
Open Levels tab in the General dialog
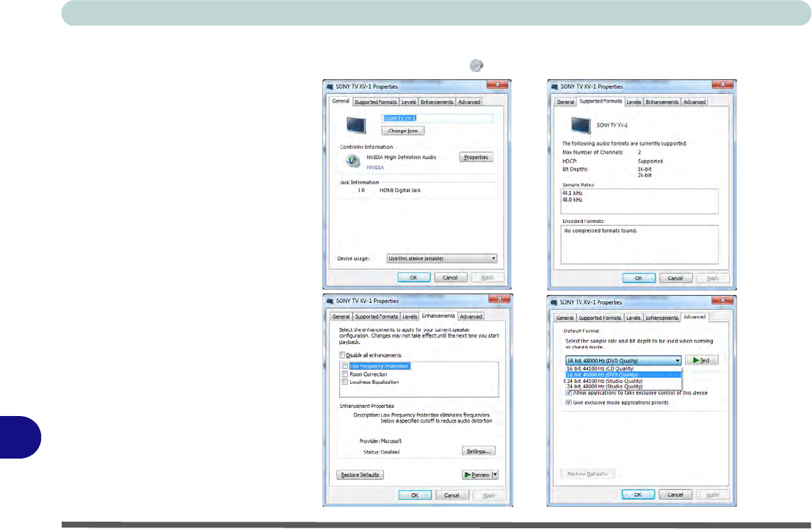(x=409, y=102)
